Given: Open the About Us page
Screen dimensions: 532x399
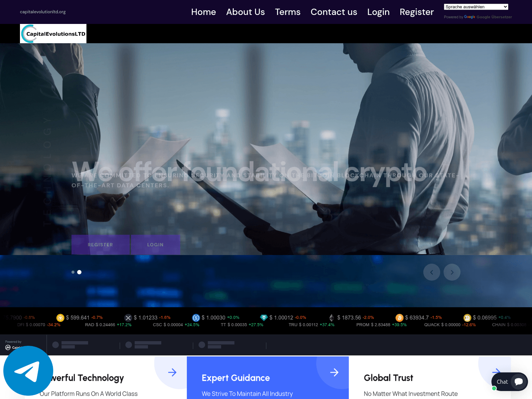Looking at the screenshot, I should [x=245, y=12].
